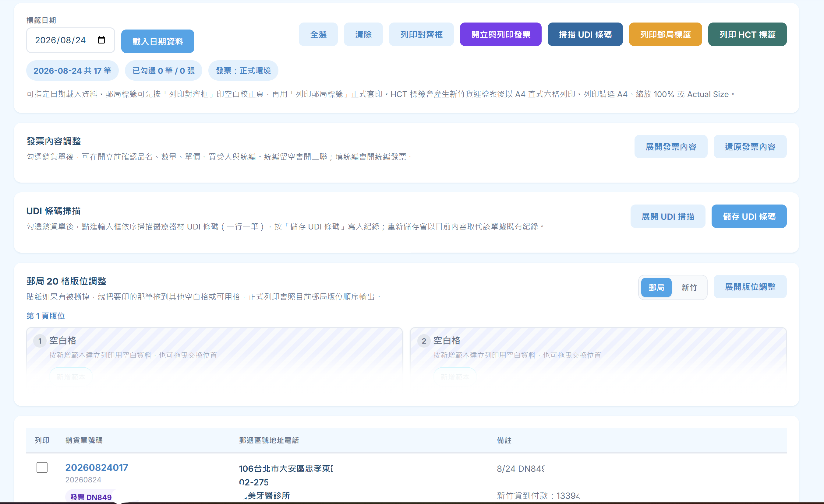Click 開立與列印發票 purple button
Viewport: 824px width, 504px height.
pyautogui.click(x=500, y=34)
